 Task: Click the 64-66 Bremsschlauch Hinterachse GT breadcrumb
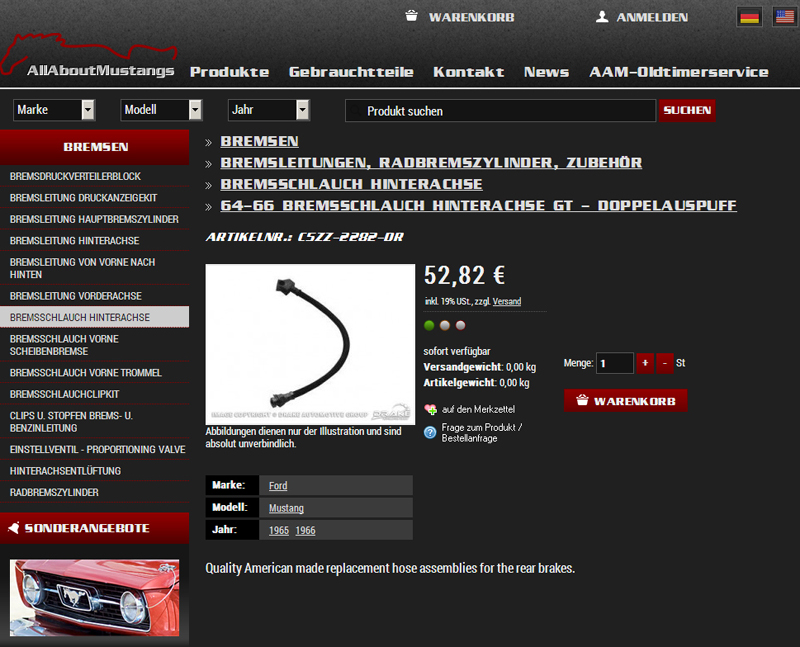tap(479, 206)
